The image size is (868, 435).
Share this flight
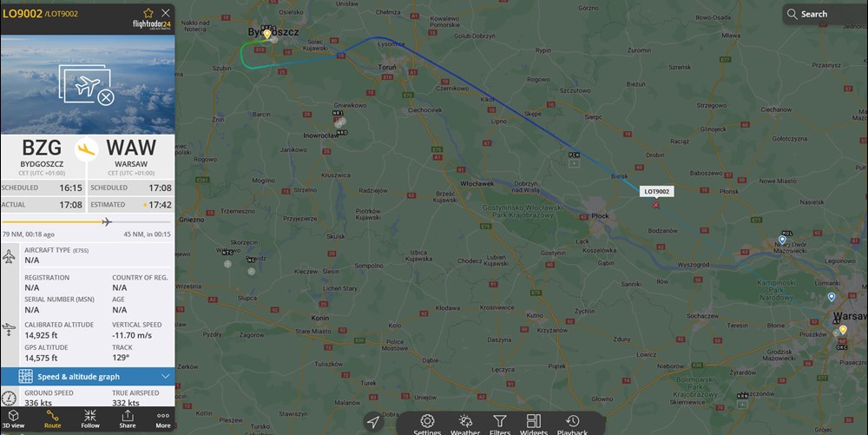tap(128, 419)
